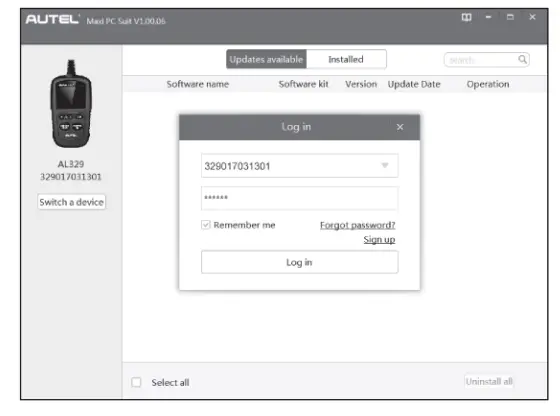The height and width of the screenshot is (416, 560).
Task: Click the search magnifier icon
Action: 522,59
